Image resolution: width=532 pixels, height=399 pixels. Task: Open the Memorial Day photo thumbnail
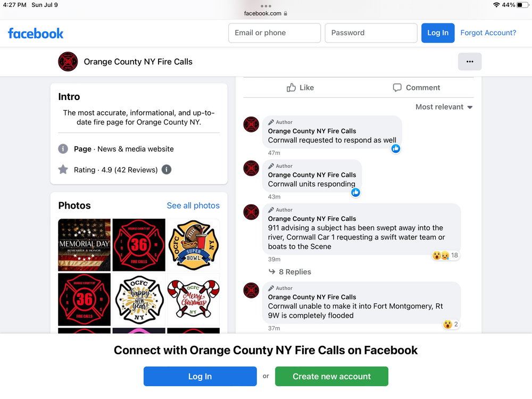[x=85, y=245]
